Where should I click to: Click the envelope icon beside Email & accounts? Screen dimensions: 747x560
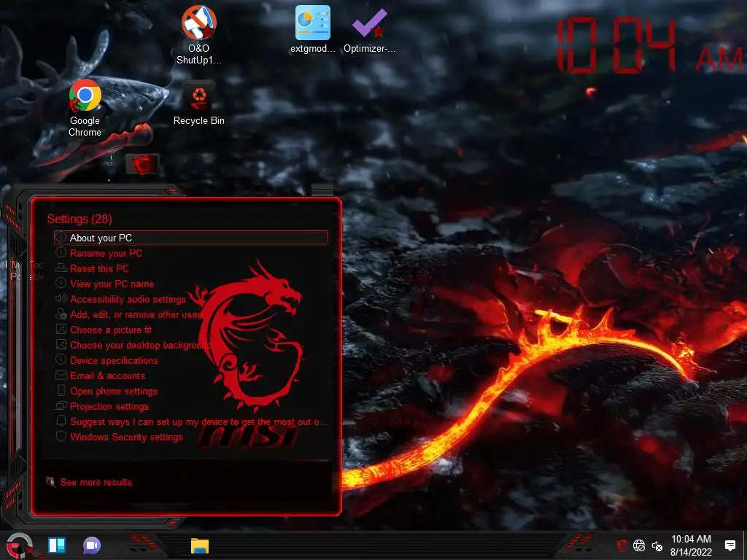[61, 376]
